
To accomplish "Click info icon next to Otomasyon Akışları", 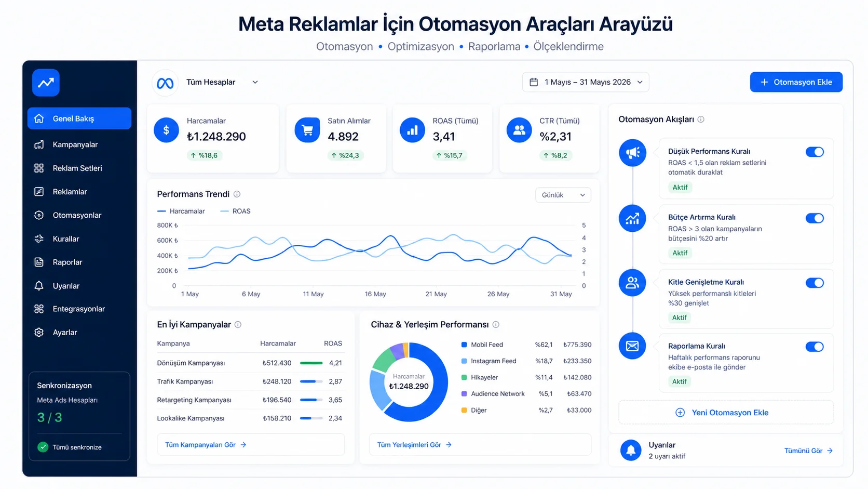I will (701, 120).
